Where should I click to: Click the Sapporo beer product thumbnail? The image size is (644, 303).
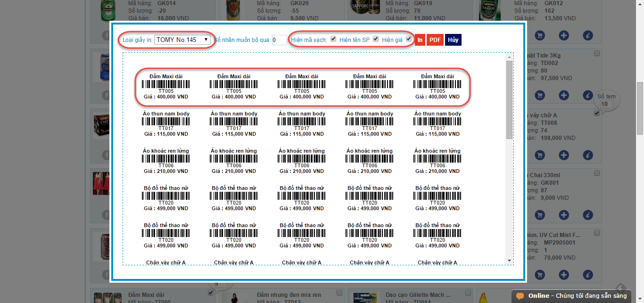[366, 8]
